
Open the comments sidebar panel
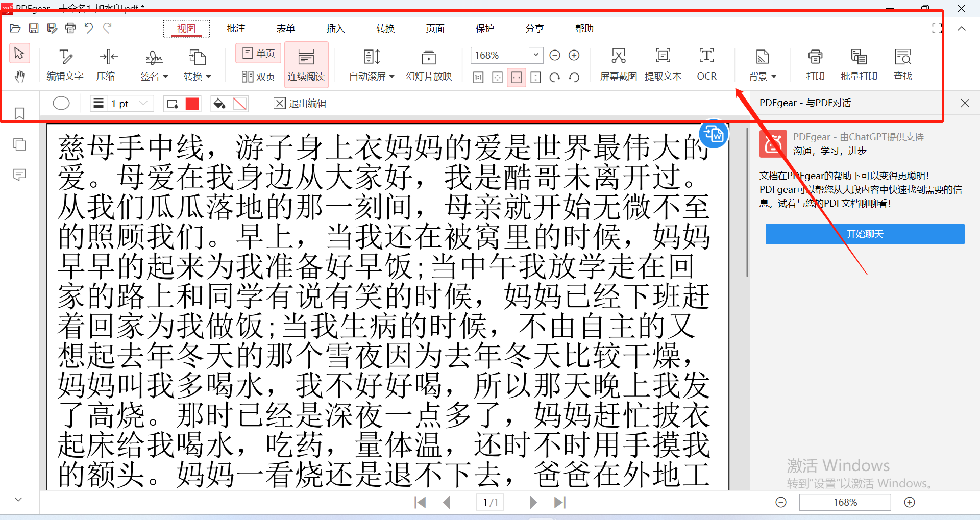pyautogui.click(x=19, y=175)
